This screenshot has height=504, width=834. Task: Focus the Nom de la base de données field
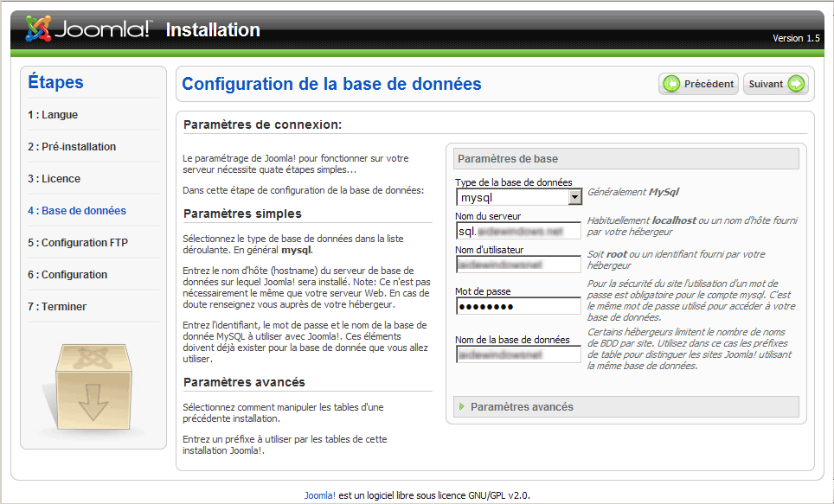pyautogui.click(x=518, y=354)
